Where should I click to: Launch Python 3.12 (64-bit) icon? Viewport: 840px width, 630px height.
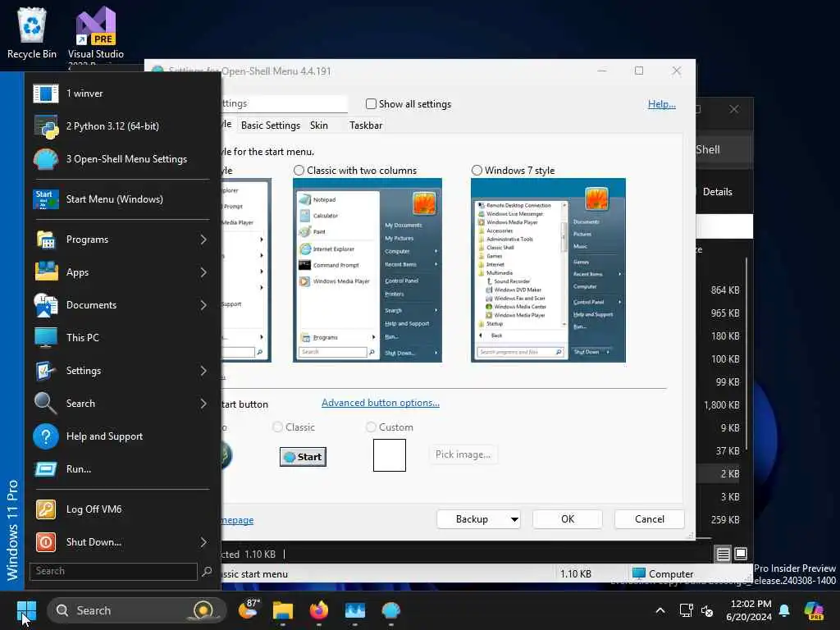pos(46,126)
